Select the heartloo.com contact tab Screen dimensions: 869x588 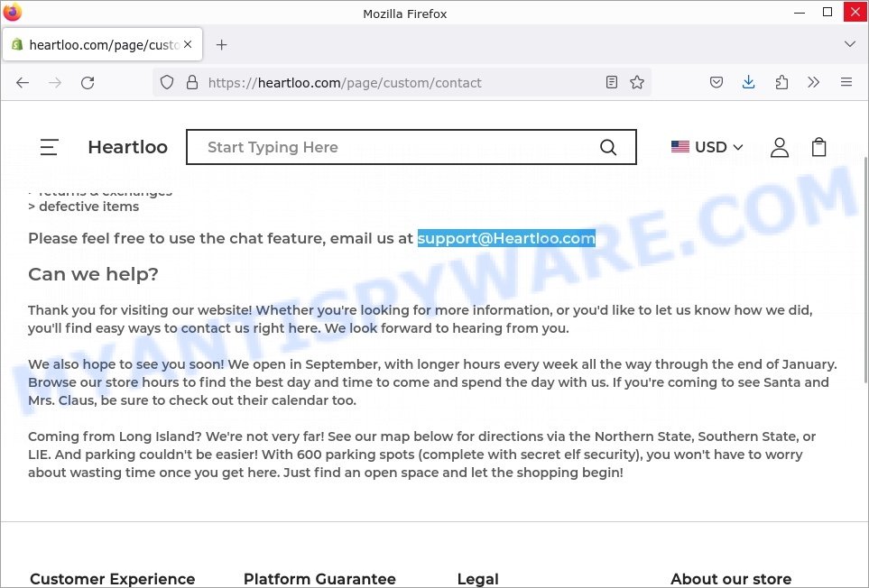point(103,45)
